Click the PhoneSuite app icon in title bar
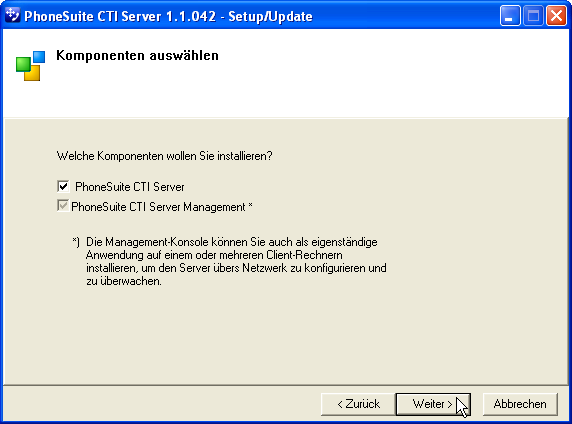The height and width of the screenshot is (424, 572). point(12,16)
